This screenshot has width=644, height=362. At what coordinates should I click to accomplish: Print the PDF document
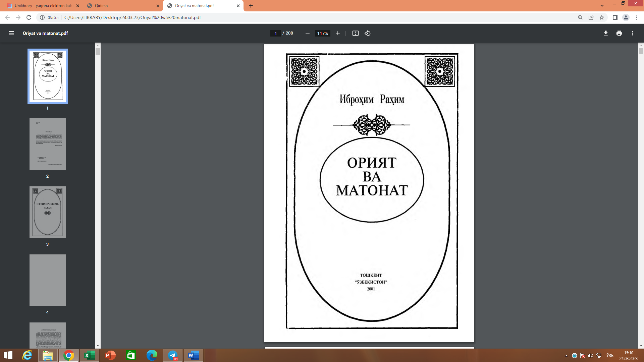[619, 33]
